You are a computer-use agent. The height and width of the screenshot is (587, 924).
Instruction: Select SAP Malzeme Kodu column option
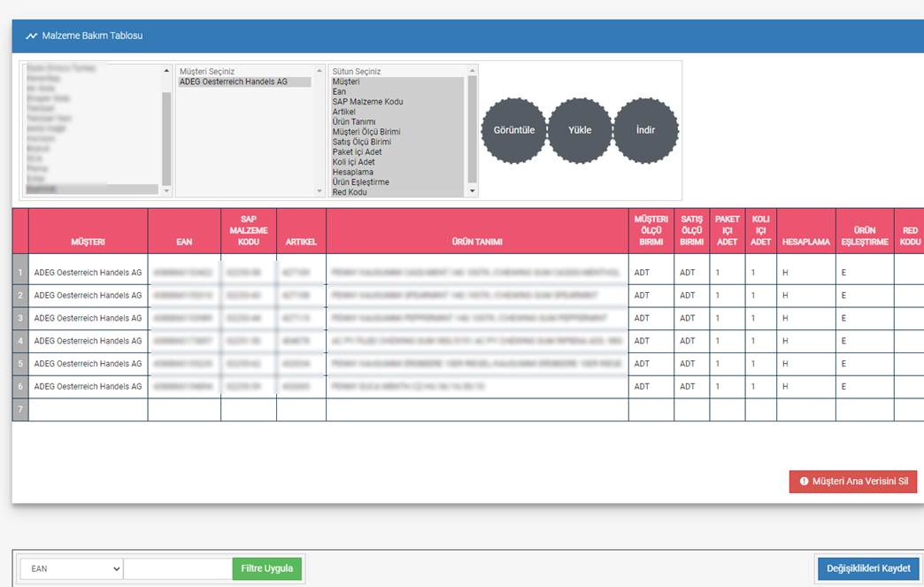[x=397, y=102]
